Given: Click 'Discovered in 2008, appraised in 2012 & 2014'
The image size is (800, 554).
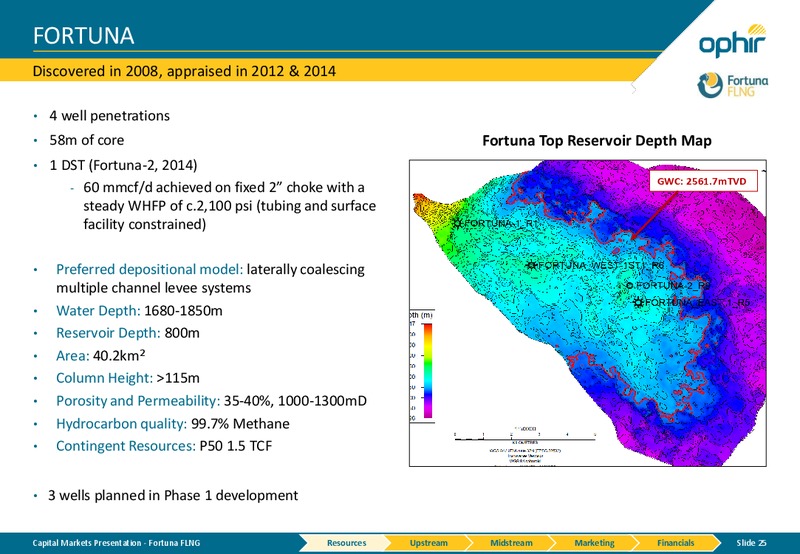Looking at the screenshot, I should coord(184,70).
